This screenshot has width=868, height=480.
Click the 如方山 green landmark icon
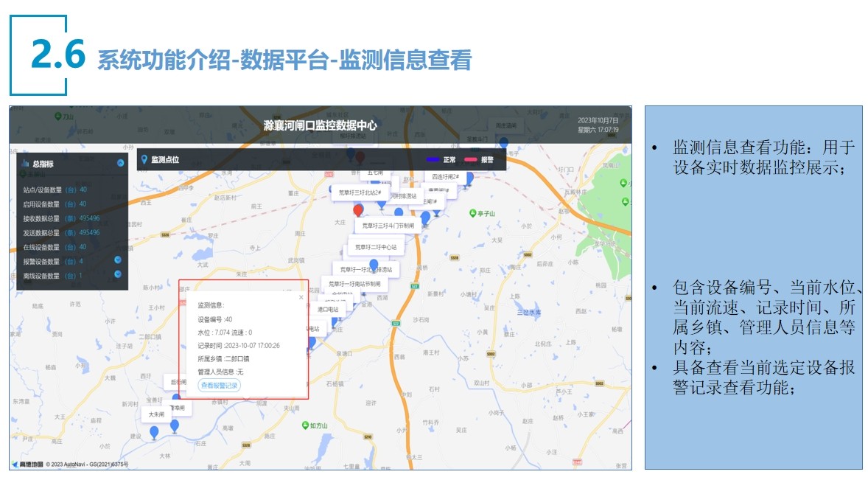pyautogui.click(x=305, y=425)
